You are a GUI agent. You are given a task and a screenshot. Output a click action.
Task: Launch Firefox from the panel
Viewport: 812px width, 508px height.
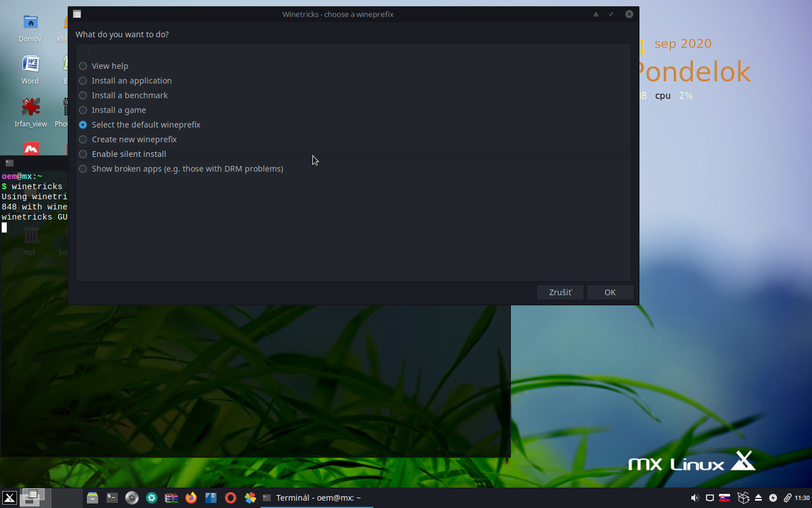(x=191, y=498)
